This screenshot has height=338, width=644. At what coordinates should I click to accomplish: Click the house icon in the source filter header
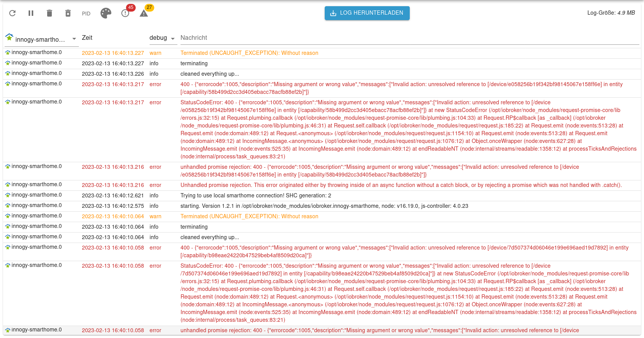pyautogui.click(x=9, y=37)
